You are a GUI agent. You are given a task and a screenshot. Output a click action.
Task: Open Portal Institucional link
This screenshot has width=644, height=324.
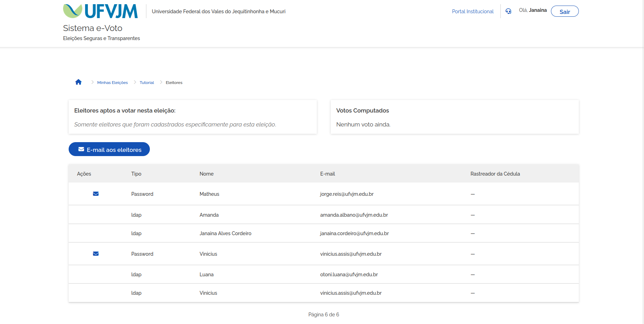click(x=473, y=11)
